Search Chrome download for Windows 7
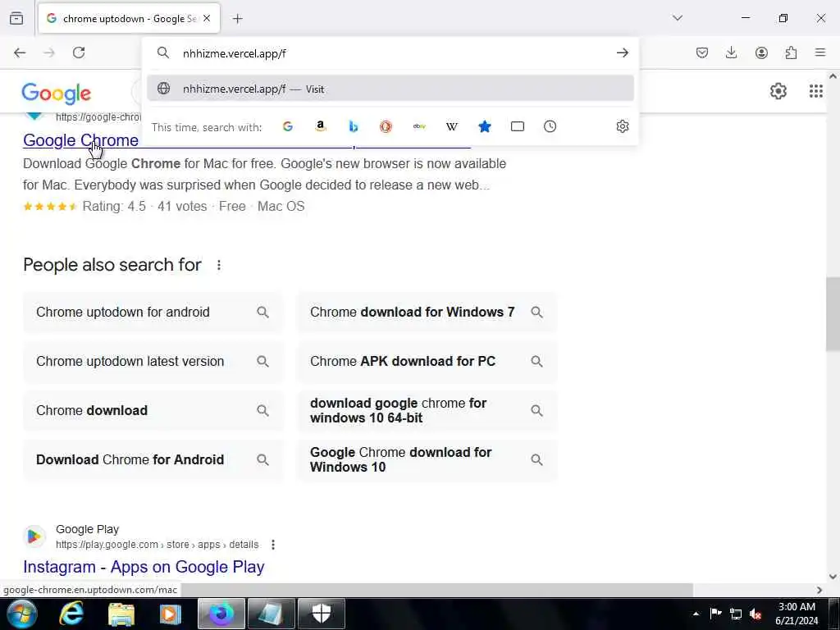This screenshot has width=840, height=630. pyautogui.click(x=427, y=313)
